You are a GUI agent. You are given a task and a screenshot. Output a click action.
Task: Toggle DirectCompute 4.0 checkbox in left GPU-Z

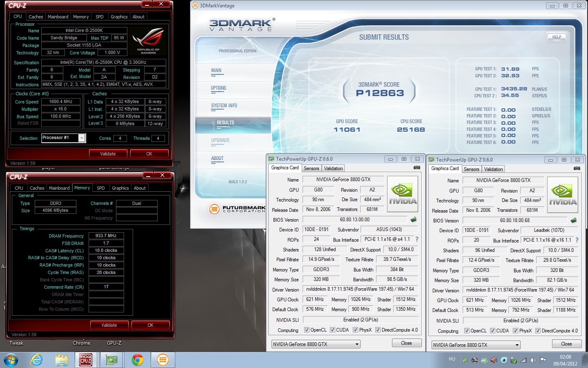(x=378, y=330)
